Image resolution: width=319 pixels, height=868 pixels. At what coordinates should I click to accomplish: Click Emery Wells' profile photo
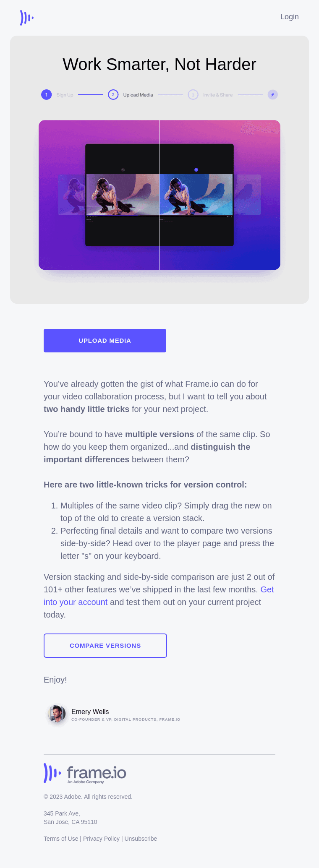[x=57, y=714]
